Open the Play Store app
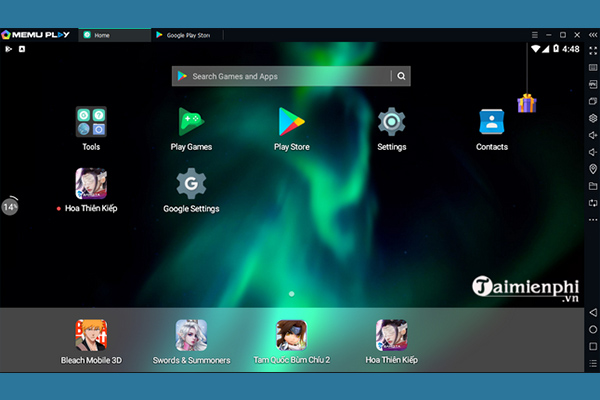 coord(292,122)
